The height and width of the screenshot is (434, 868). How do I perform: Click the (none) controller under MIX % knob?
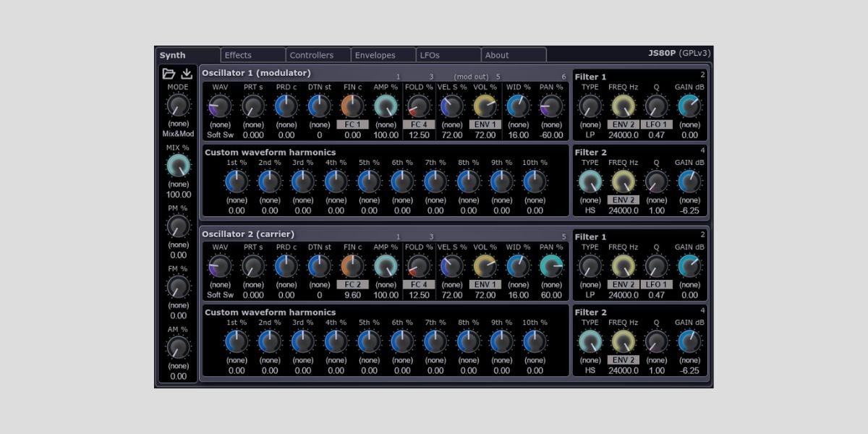(178, 184)
